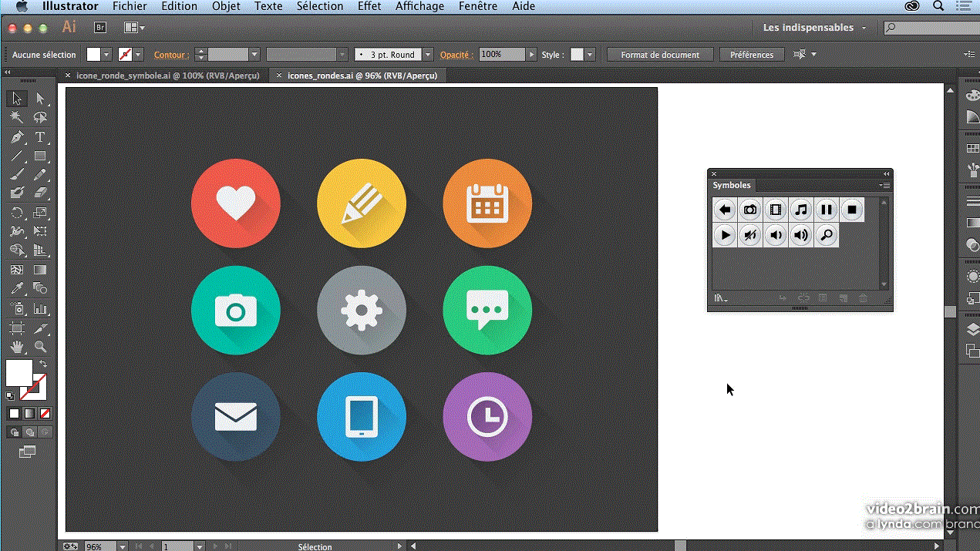The width and height of the screenshot is (980, 551).
Task: Select the Artboard tool
Action: pyautogui.click(x=17, y=328)
